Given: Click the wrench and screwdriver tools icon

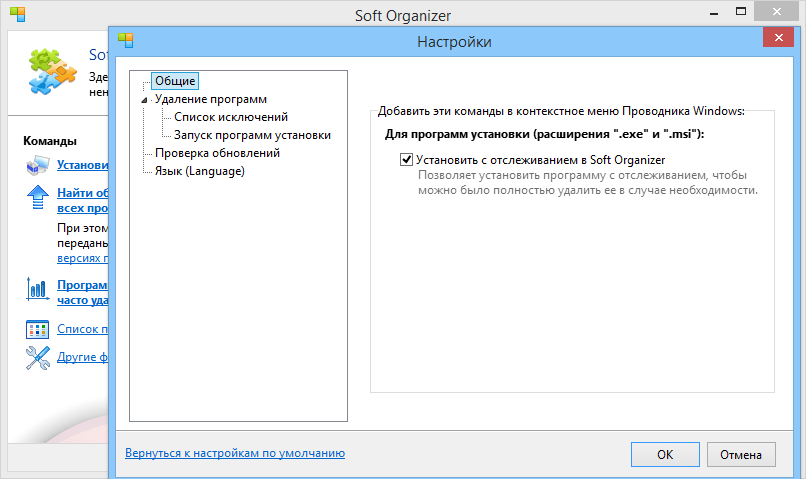Looking at the screenshot, I should tap(38, 358).
